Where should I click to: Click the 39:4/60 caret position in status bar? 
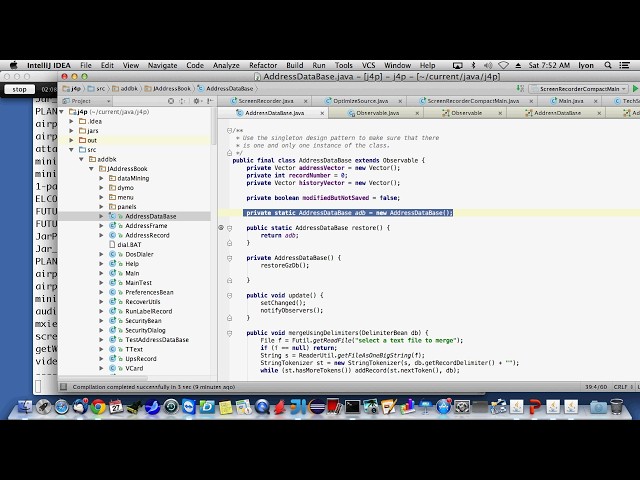point(596,387)
